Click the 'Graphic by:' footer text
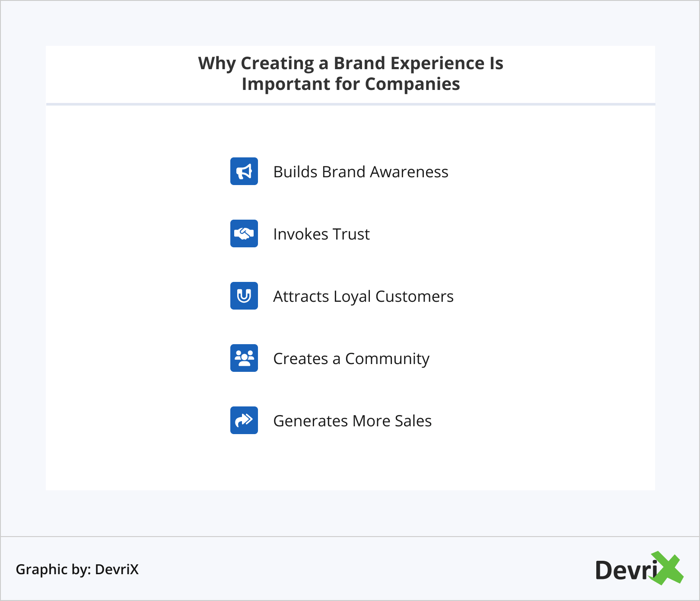This screenshot has width=700, height=601. (x=53, y=569)
